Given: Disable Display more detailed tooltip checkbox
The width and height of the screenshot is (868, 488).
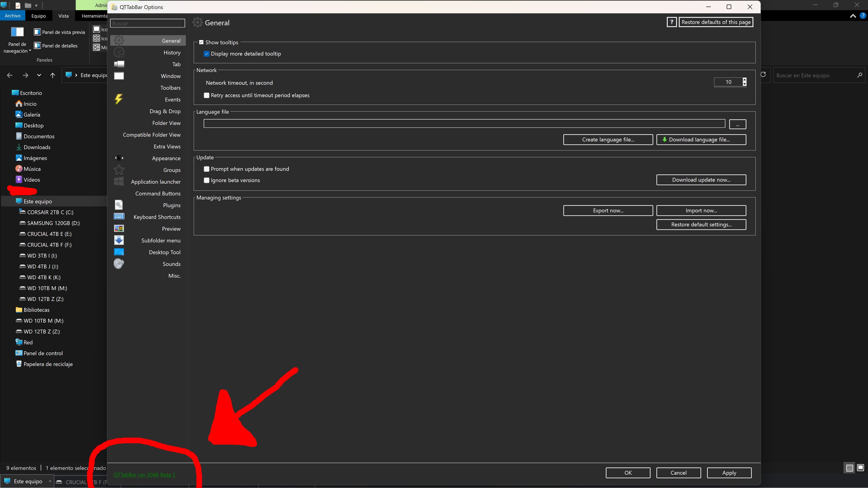Looking at the screenshot, I should pos(207,54).
